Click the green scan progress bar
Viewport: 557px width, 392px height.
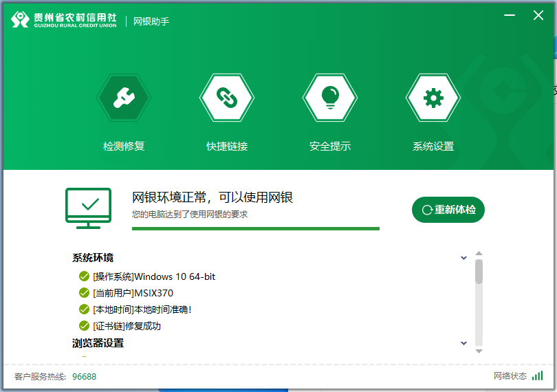pos(255,228)
